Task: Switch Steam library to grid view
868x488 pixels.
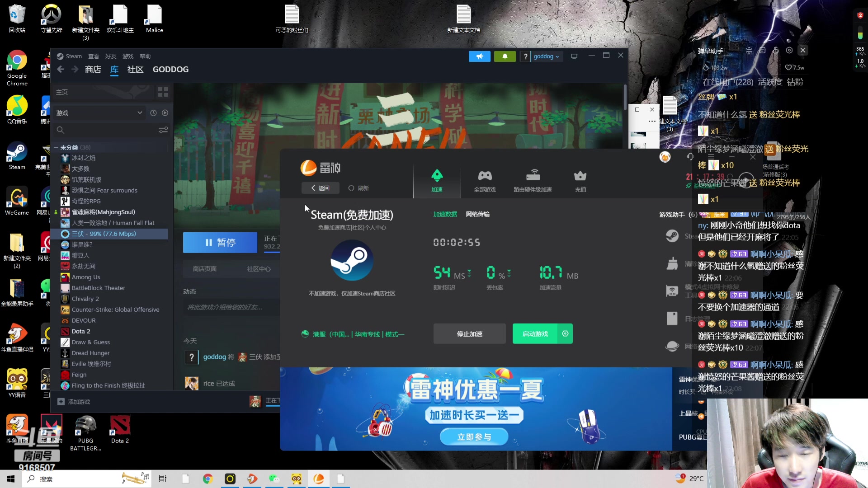Action: coord(163,92)
